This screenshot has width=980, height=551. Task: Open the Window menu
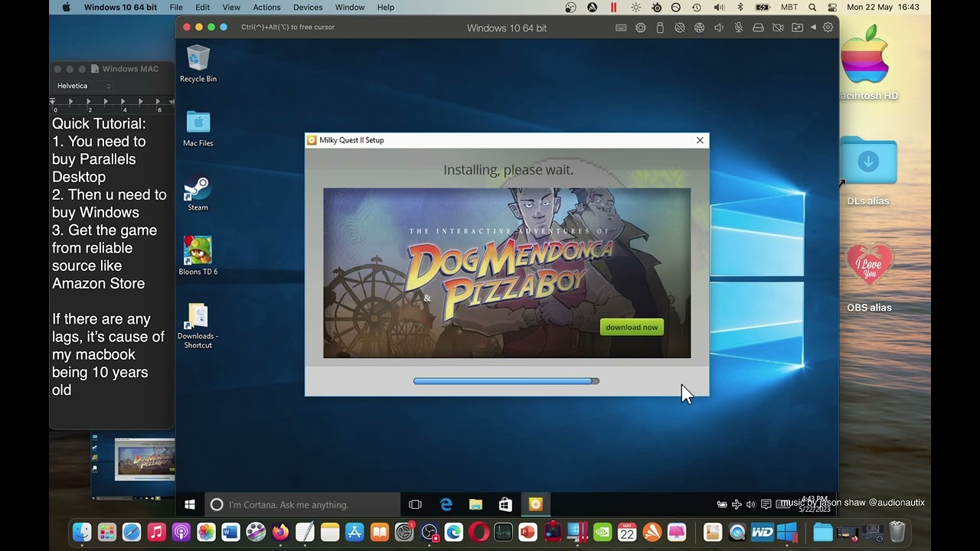[350, 7]
